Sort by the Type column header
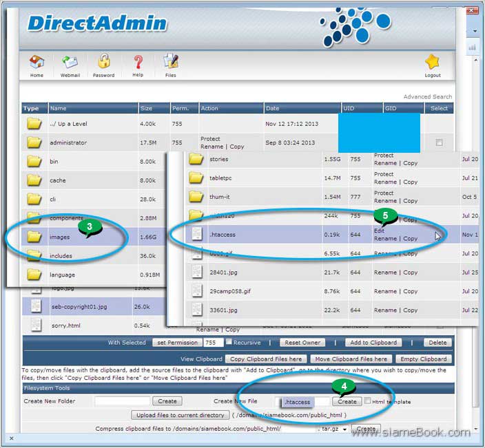This screenshot has width=485, height=448. pyautogui.click(x=31, y=108)
